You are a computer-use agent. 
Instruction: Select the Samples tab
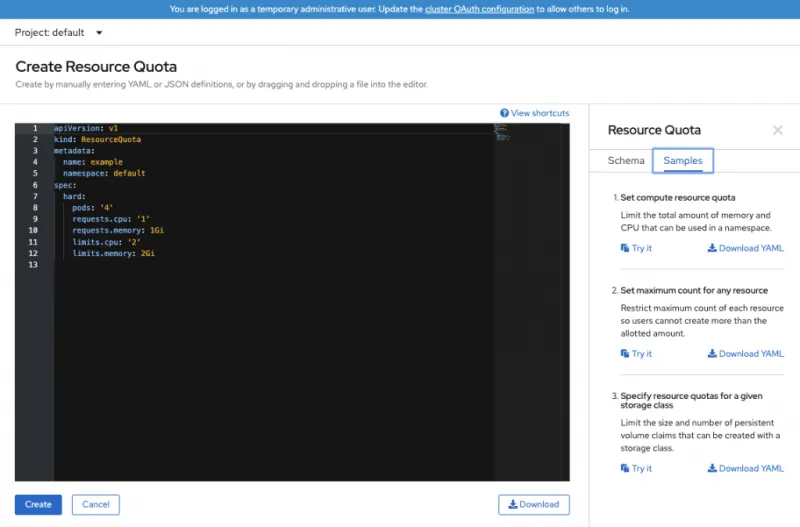pos(683,160)
